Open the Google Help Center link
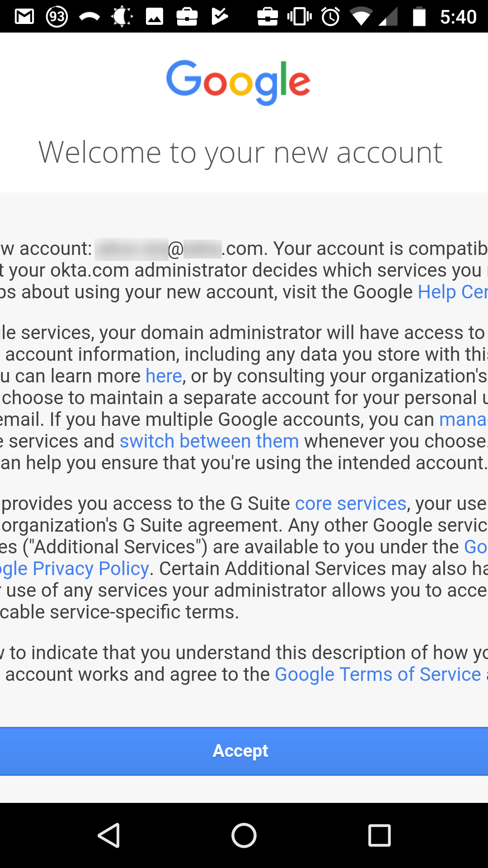 point(452,292)
